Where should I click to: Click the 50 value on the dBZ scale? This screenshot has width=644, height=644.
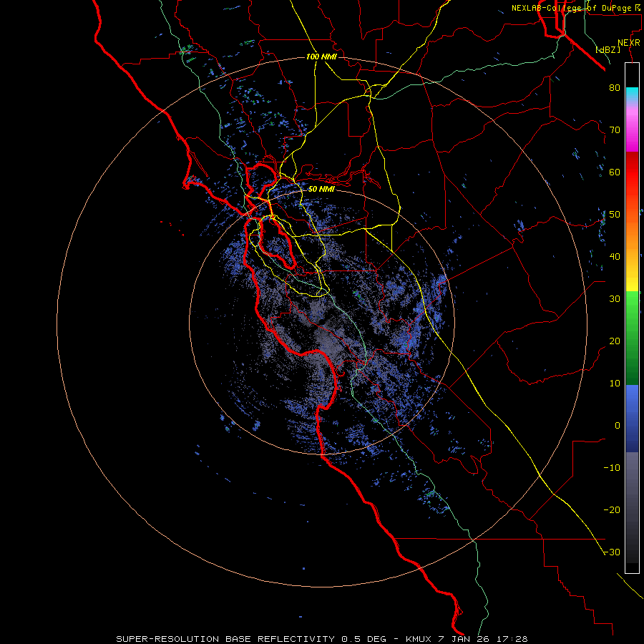(x=615, y=215)
